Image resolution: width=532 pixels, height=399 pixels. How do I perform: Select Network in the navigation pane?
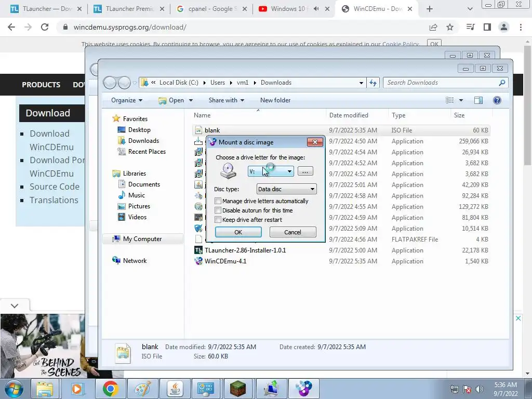[x=135, y=261]
